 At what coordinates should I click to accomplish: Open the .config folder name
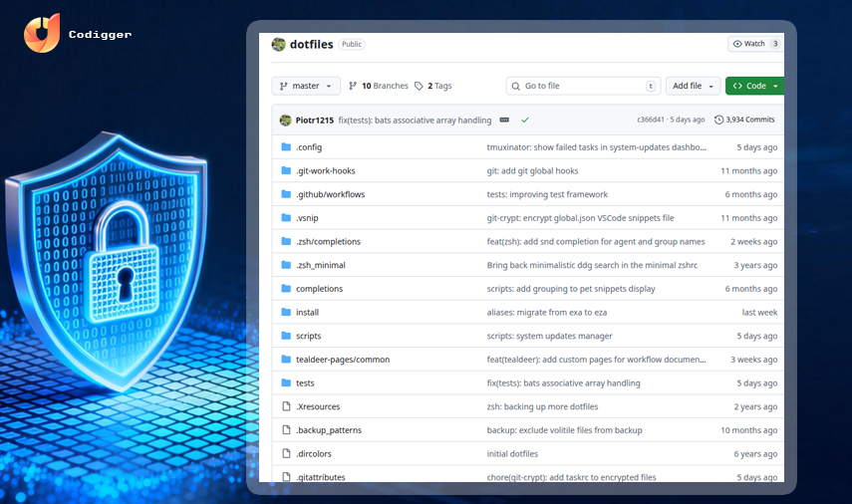point(309,147)
